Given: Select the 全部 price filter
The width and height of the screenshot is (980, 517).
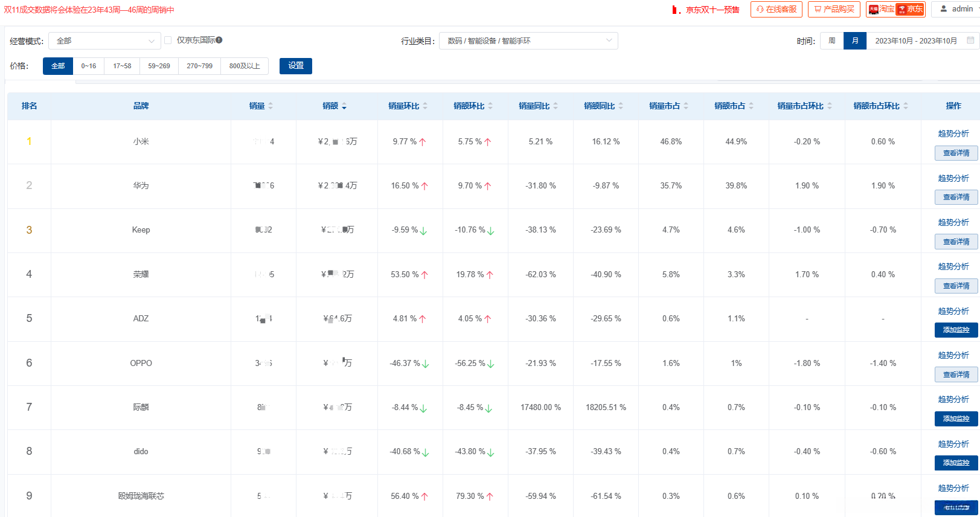Looking at the screenshot, I should [58, 66].
